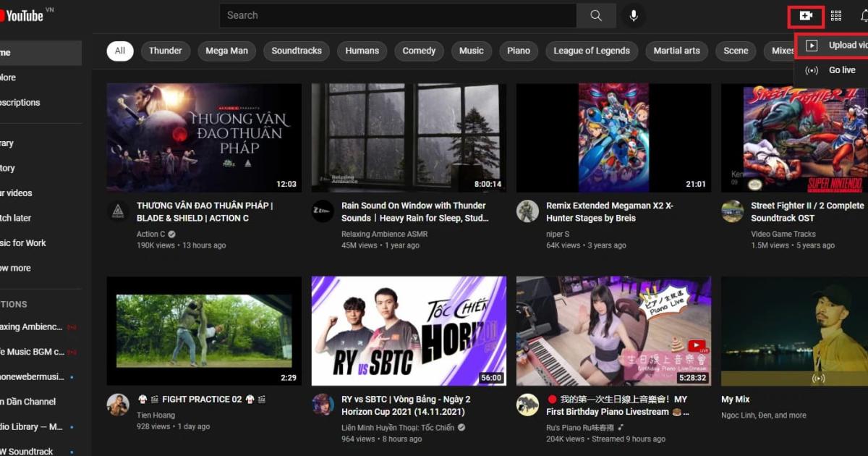868x456 pixels.
Task: Click the notification bell icon
Action: pyautogui.click(x=865, y=15)
